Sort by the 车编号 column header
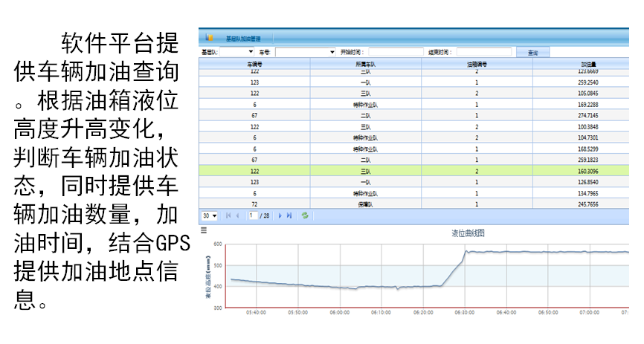This screenshot has height=344, width=644. click(254, 65)
